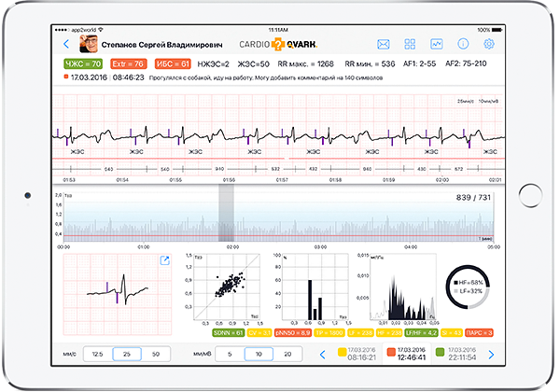The width and height of the screenshot is (560, 392).
Task: Click the RR мин. = 536 value
Action: [370, 64]
